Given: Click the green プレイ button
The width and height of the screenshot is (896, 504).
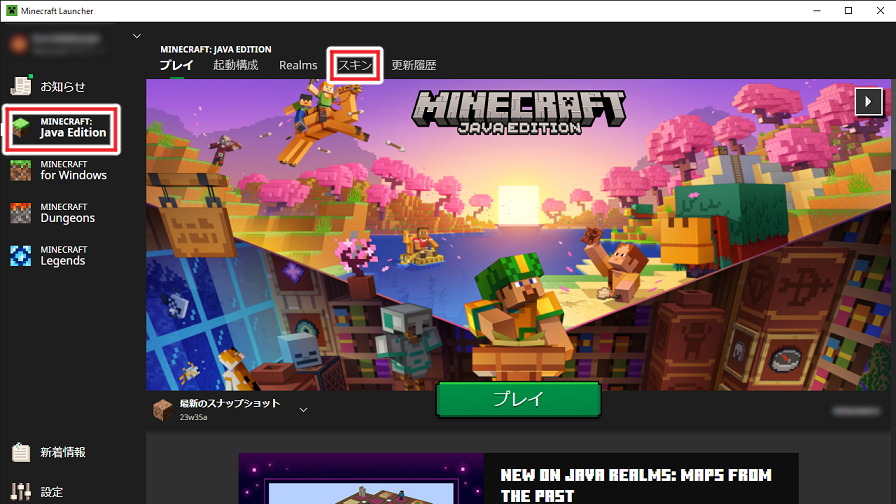Looking at the screenshot, I should click(x=518, y=399).
